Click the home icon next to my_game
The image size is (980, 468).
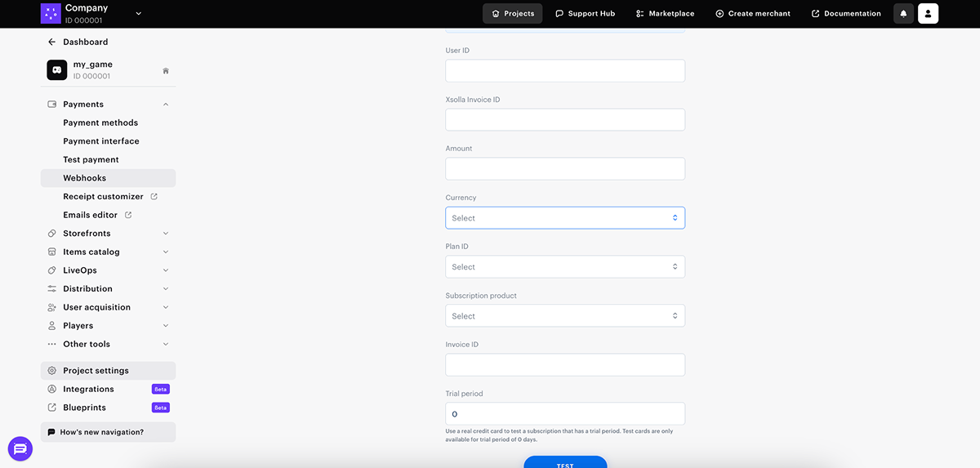pyautogui.click(x=166, y=71)
